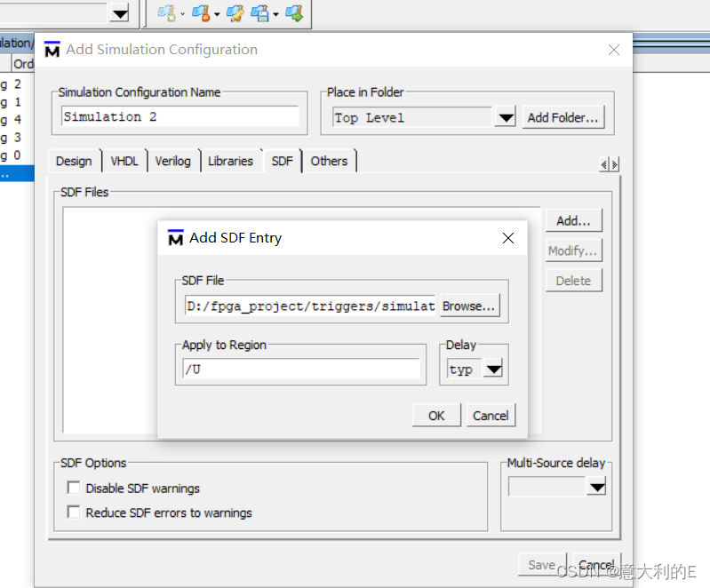Switch to the Design tab
This screenshot has width=710, height=588.
[74, 161]
